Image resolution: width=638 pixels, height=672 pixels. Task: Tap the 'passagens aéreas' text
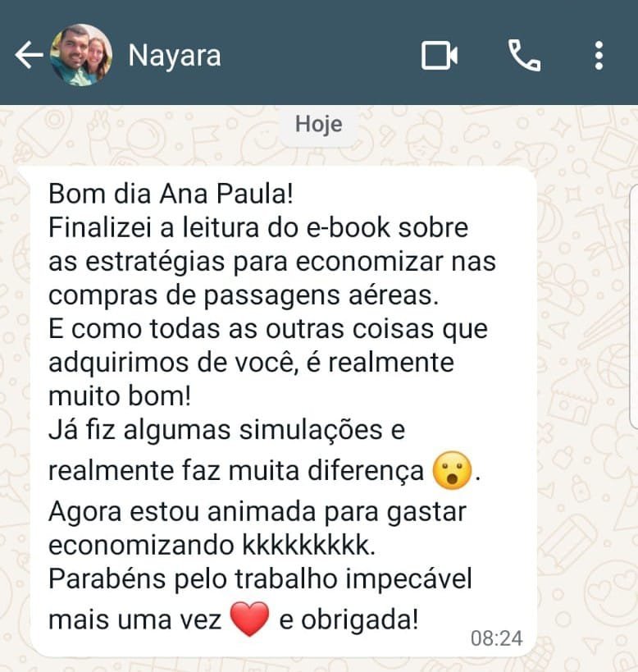pos(321,295)
